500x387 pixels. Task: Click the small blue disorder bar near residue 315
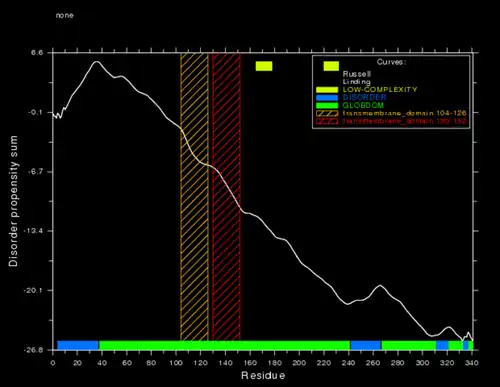coord(442,345)
